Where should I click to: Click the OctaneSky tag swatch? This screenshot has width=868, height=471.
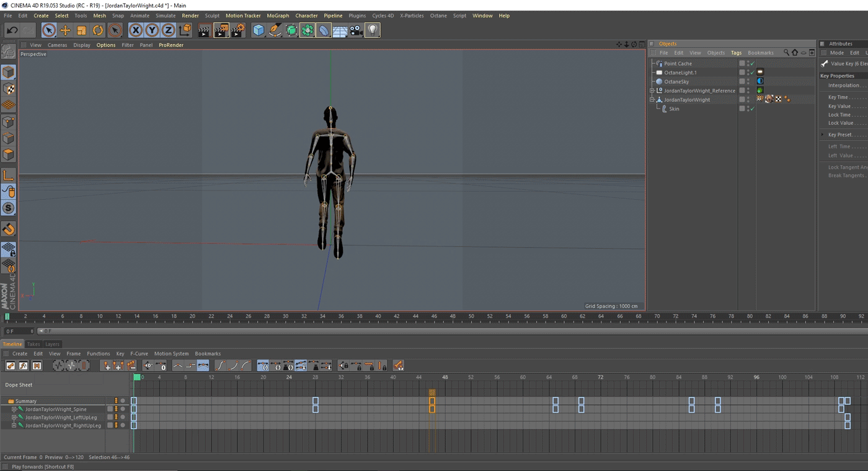759,81
